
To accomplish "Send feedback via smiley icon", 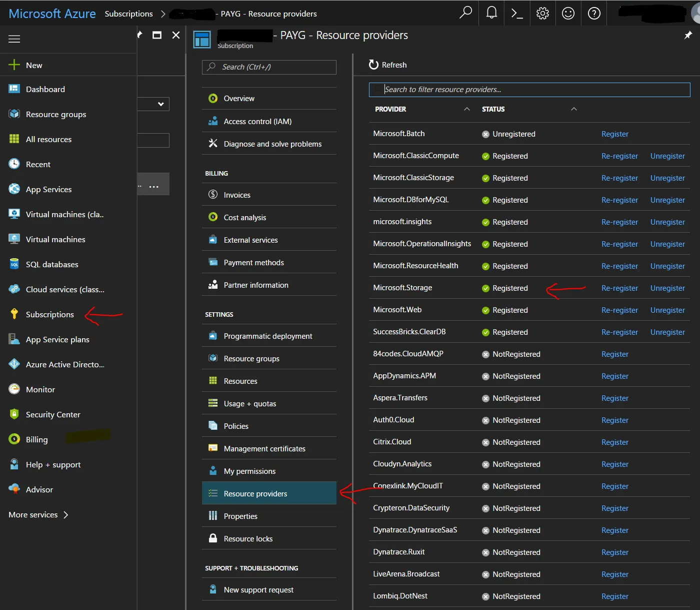I will click(x=568, y=13).
